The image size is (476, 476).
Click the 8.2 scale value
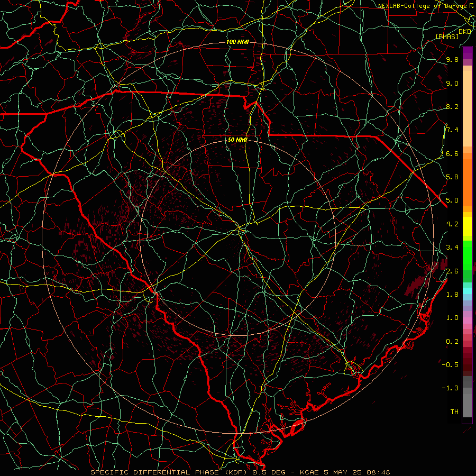pos(452,106)
